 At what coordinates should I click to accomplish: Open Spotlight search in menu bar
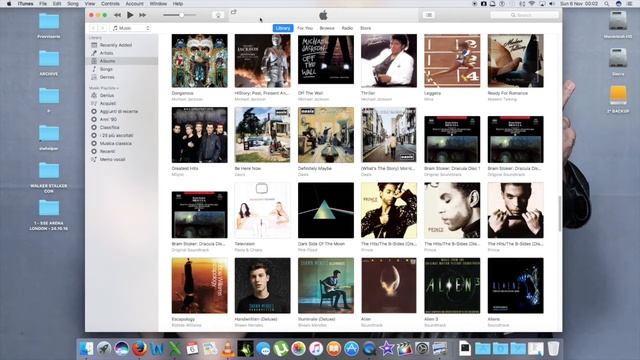tap(607, 4)
